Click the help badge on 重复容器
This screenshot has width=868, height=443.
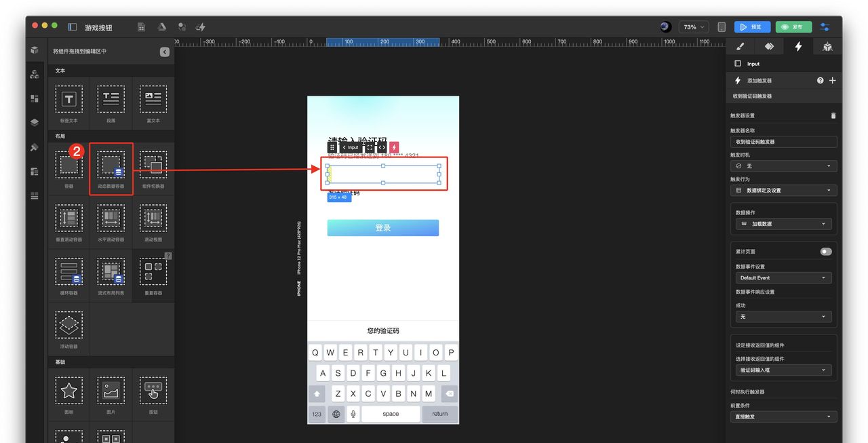[168, 256]
